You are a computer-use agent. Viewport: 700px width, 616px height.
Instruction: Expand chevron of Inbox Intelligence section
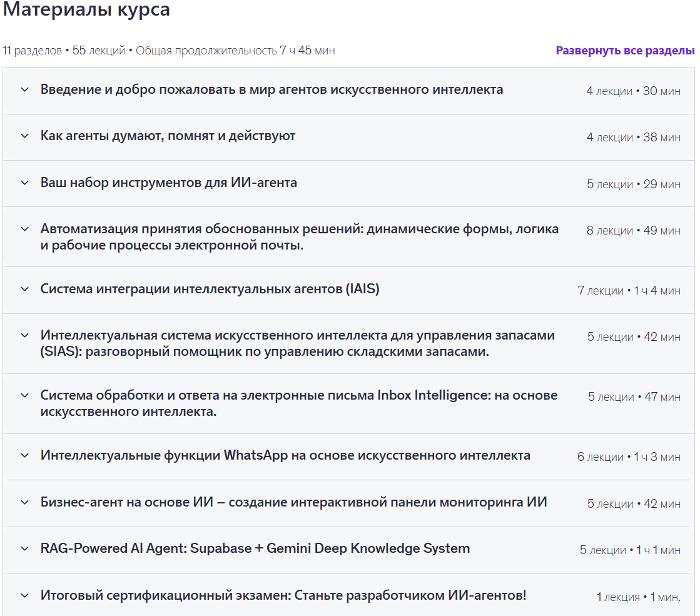click(25, 395)
